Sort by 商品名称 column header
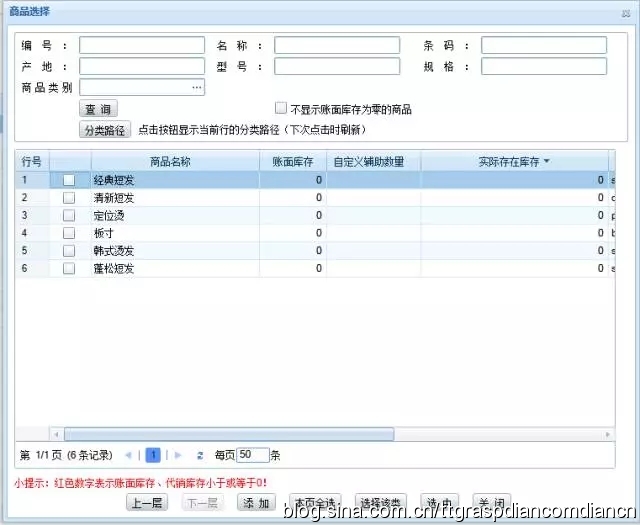The image size is (640, 525). click(x=170, y=161)
